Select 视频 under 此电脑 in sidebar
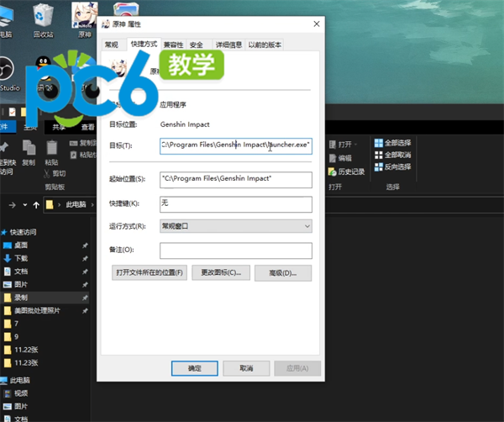Image resolution: width=504 pixels, height=422 pixels. point(21,393)
